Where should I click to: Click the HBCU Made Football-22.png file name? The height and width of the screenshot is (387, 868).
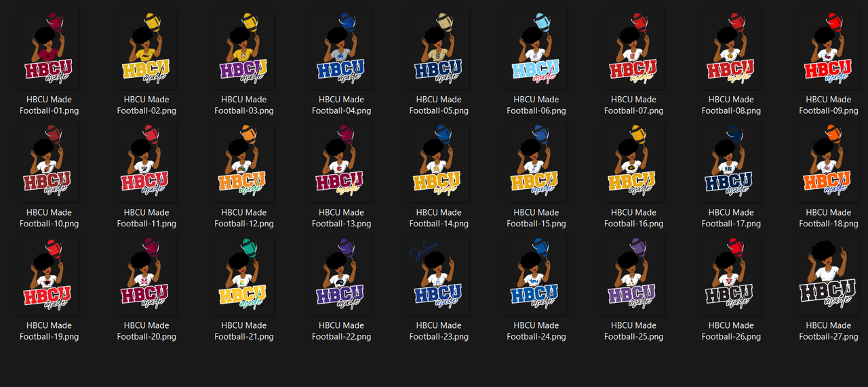pos(341,331)
